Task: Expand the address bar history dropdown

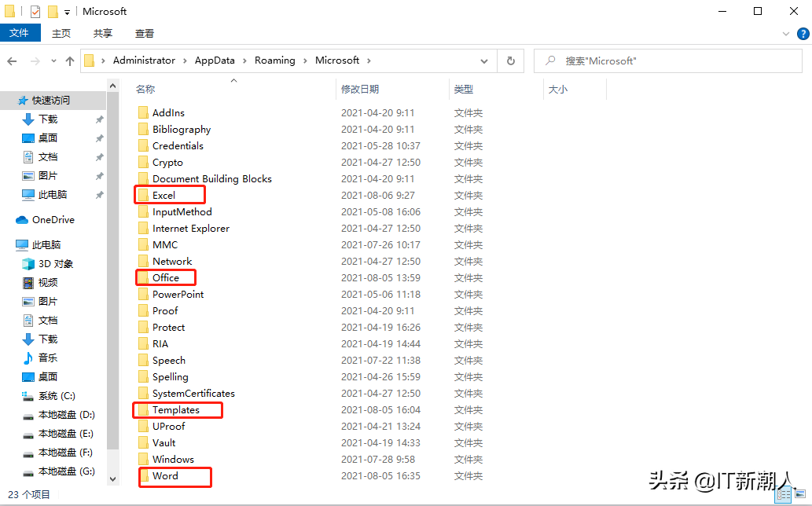Action: [x=484, y=61]
